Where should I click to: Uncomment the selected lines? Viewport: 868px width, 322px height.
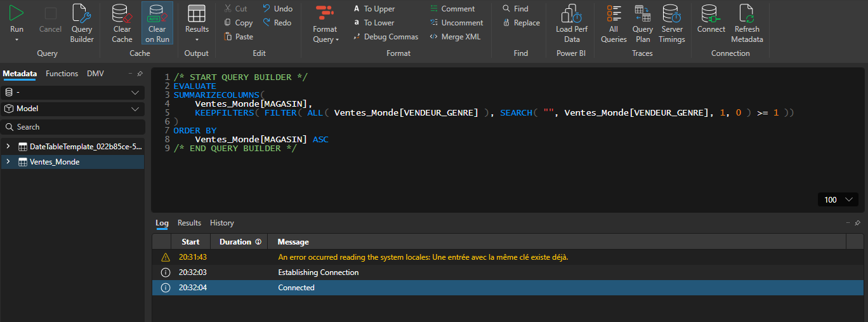(x=456, y=23)
